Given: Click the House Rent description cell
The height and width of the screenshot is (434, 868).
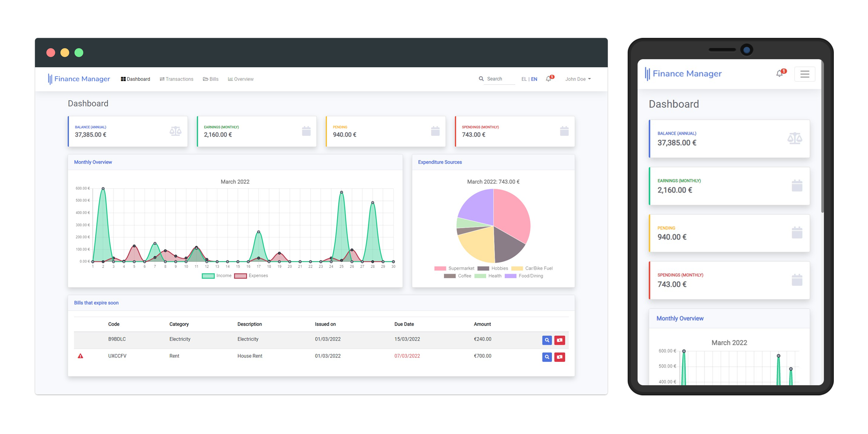Looking at the screenshot, I should click(250, 356).
